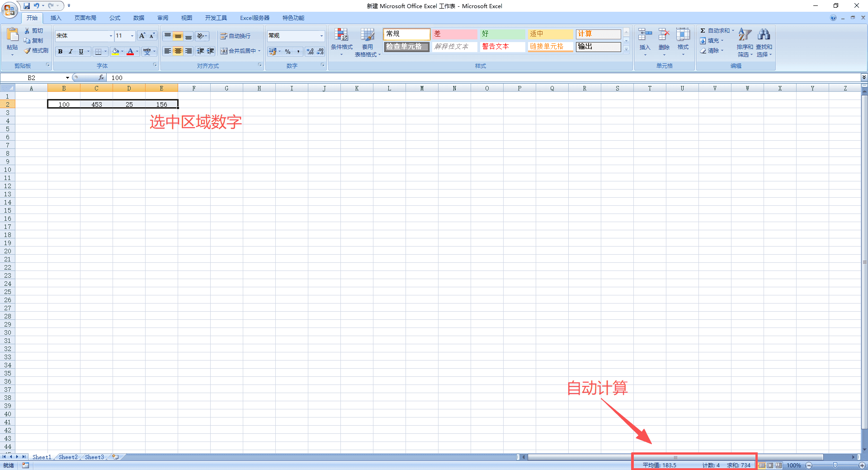Viewport: 868px width, 470px height.
Task: Apply the 好 cell style
Action: [x=502, y=34]
